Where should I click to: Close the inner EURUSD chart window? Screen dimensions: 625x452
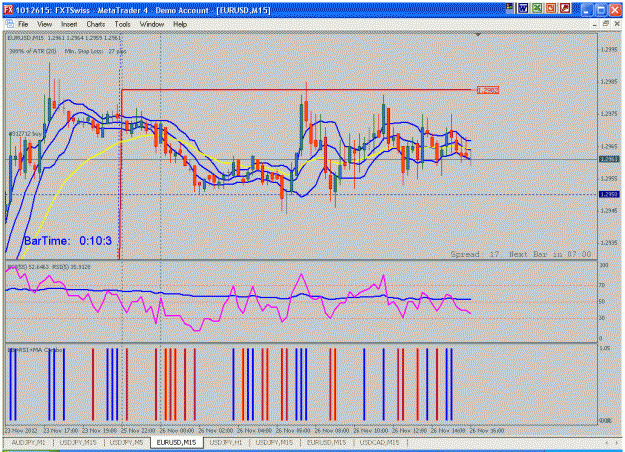[x=617, y=24]
